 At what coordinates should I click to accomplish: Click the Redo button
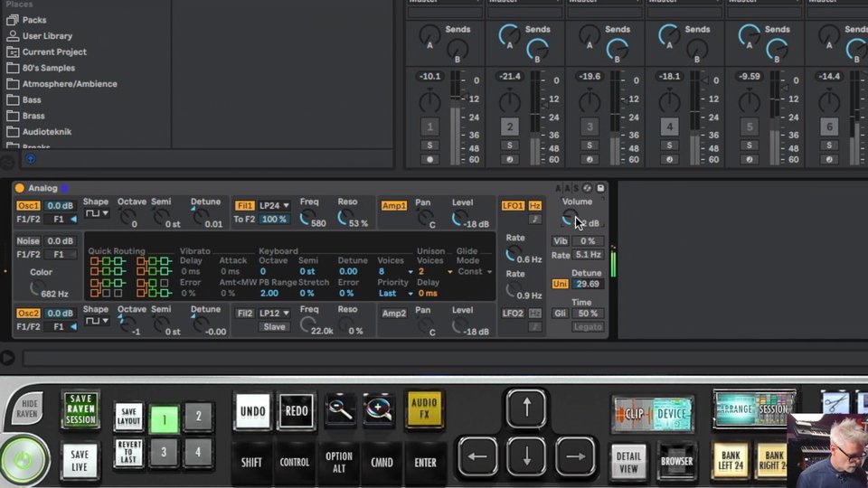tap(297, 411)
